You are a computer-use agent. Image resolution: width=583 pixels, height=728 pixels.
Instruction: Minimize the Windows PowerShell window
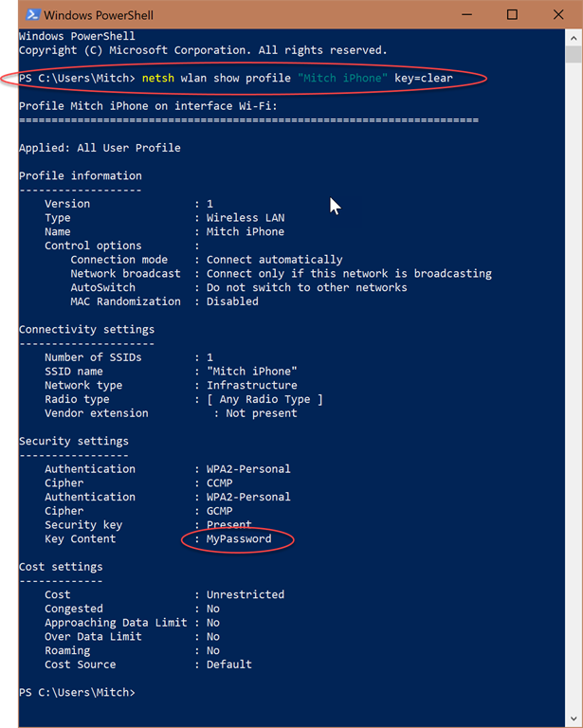tap(467, 14)
